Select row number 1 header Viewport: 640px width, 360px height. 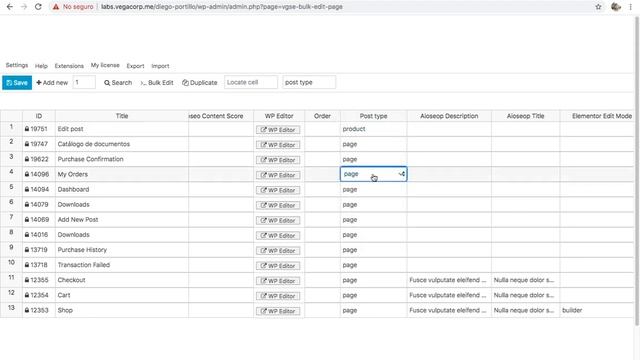[11, 129]
